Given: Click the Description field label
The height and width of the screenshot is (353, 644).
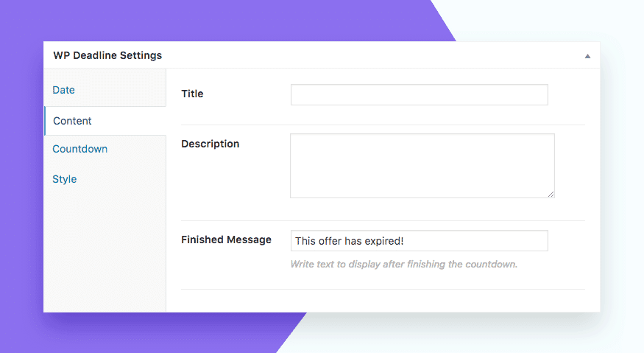Looking at the screenshot, I should 210,144.
